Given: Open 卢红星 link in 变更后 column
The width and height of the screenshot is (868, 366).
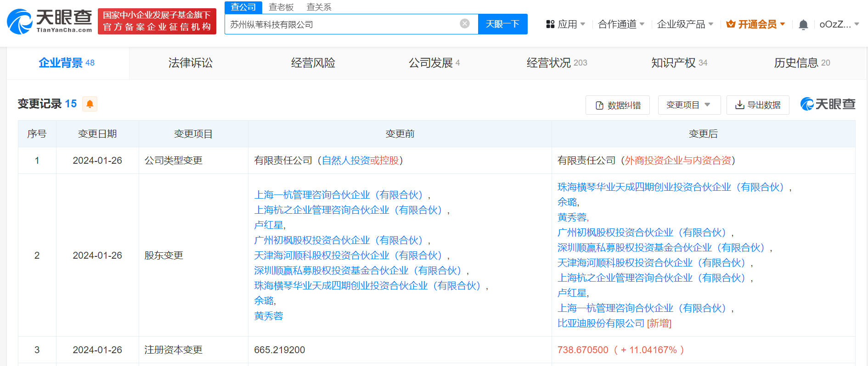Looking at the screenshot, I should 572,293.
